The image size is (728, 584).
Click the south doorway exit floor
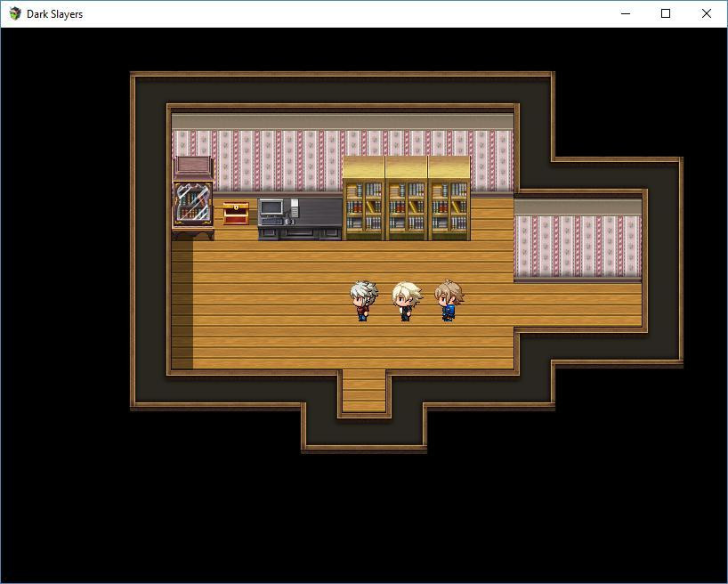click(364, 390)
